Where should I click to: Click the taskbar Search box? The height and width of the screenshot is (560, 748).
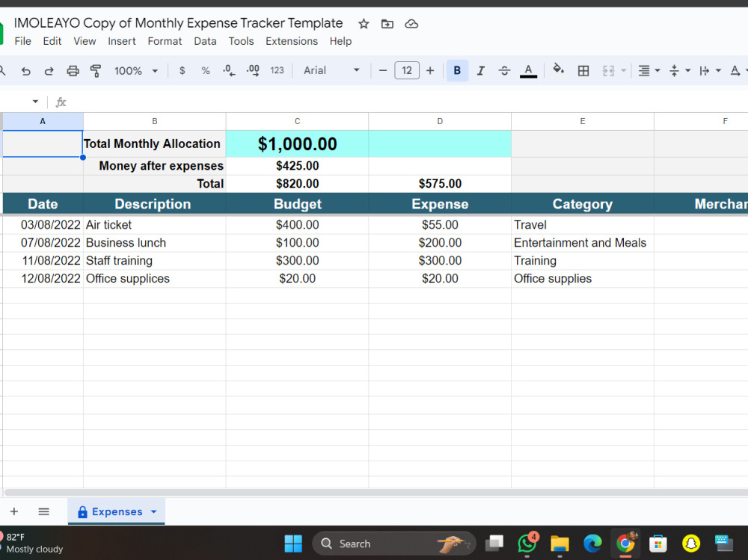[394, 544]
